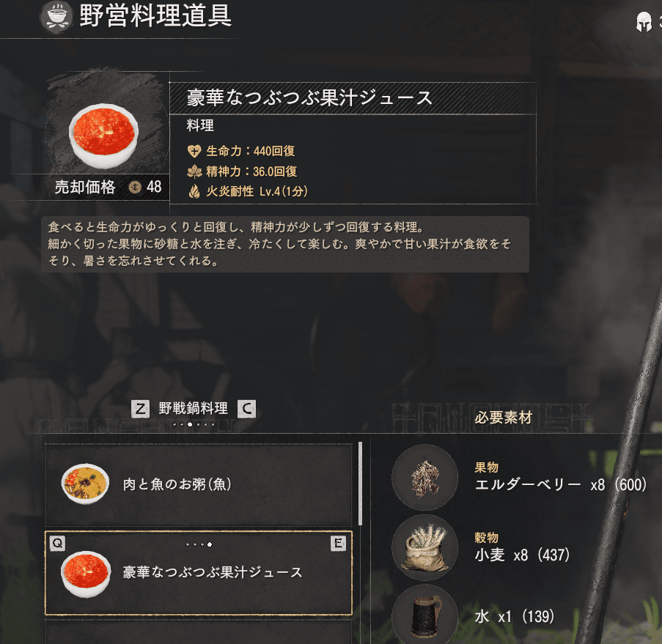Switch to next category with C key icon
The height and width of the screenshot is (644, 662).
[x=246, y=409]
